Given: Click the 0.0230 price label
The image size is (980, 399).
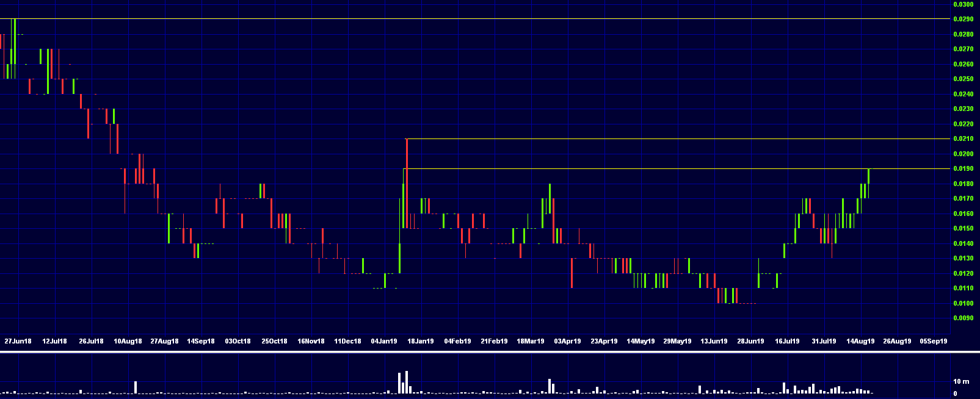Looking at the screenshot, I should point(963,109).
